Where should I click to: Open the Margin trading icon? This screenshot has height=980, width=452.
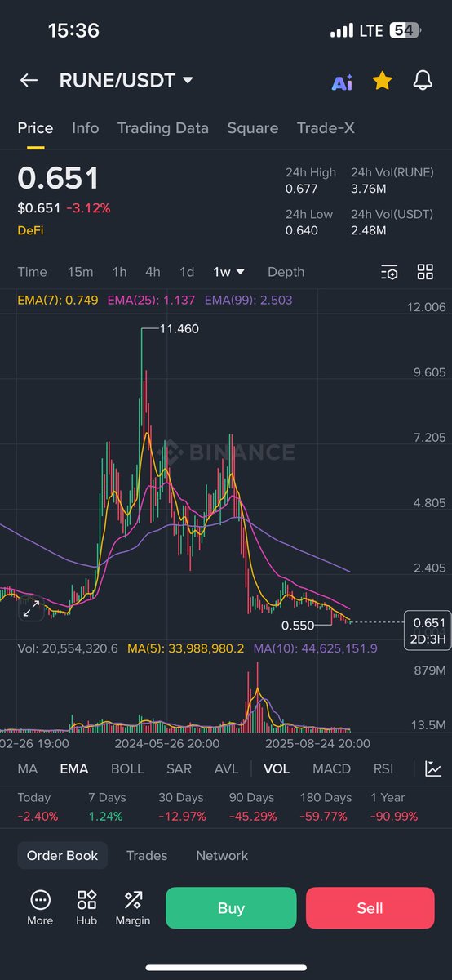132,907
